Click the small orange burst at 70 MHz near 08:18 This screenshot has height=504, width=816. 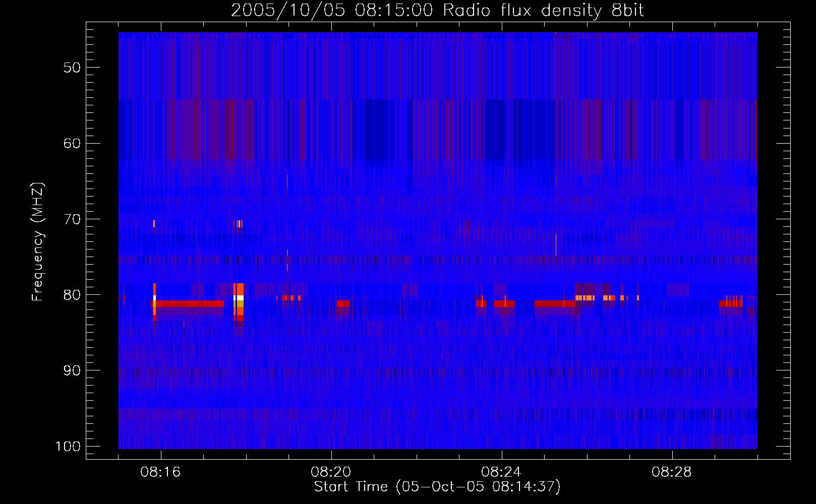click(x=239, y=224)
